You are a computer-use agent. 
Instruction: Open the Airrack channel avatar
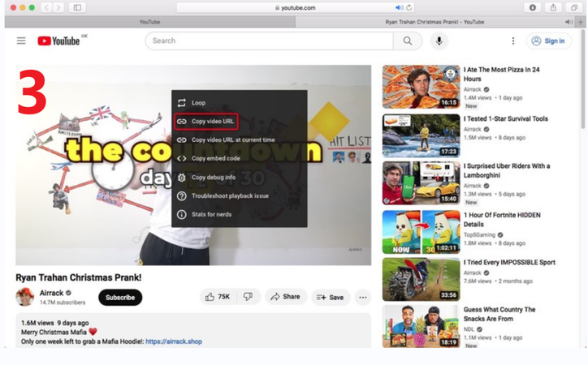click(24, 297)
